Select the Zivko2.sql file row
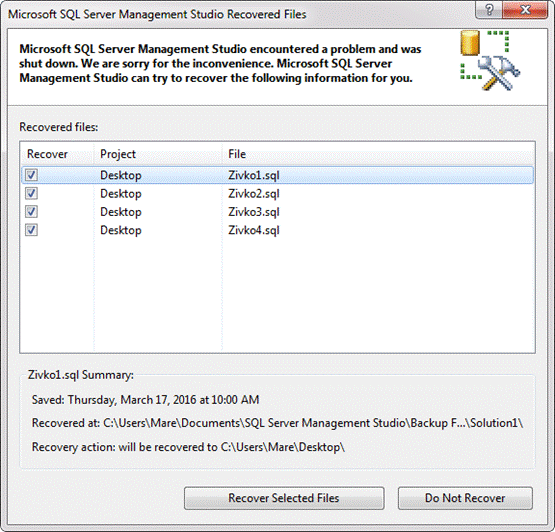The height and width of the screenshot is (532, 555). point(278,194)
